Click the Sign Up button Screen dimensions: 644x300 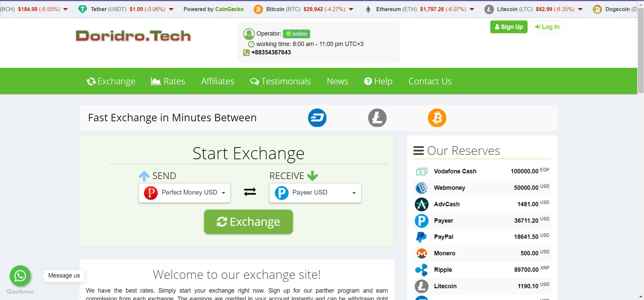(509, 27)
